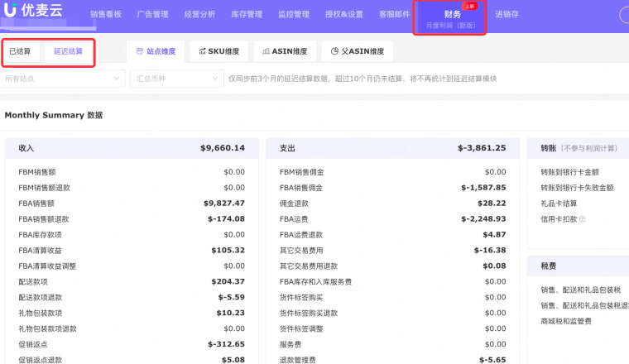
Task: Click the FBM销售佣金 row label
Action: tap(301, 172)
